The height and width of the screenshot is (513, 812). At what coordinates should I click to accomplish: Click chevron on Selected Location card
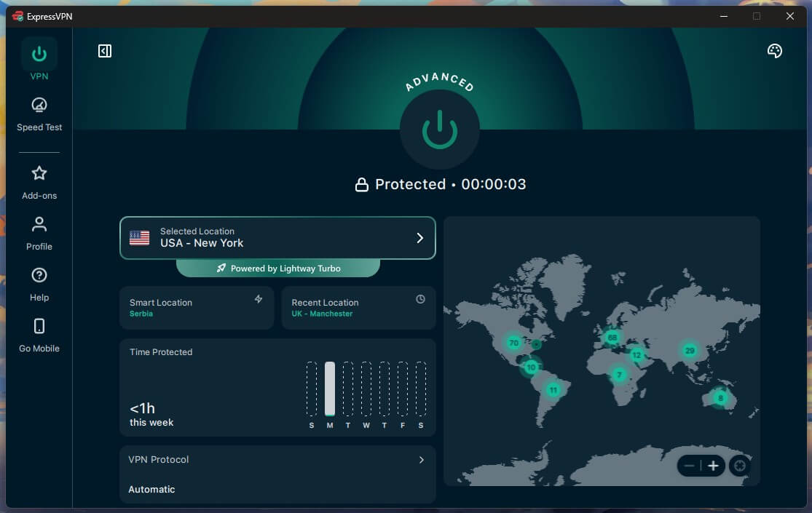click(x=420, y=238)
